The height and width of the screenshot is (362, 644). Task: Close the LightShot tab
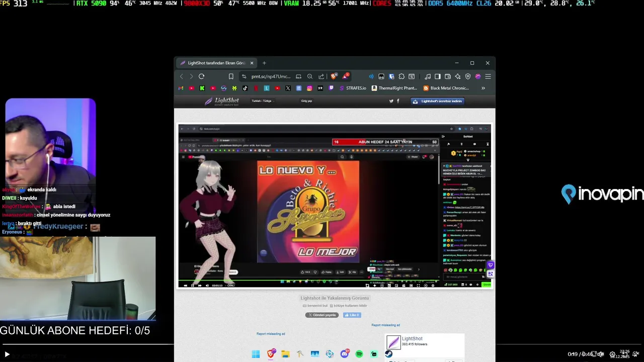pos(252,63)
